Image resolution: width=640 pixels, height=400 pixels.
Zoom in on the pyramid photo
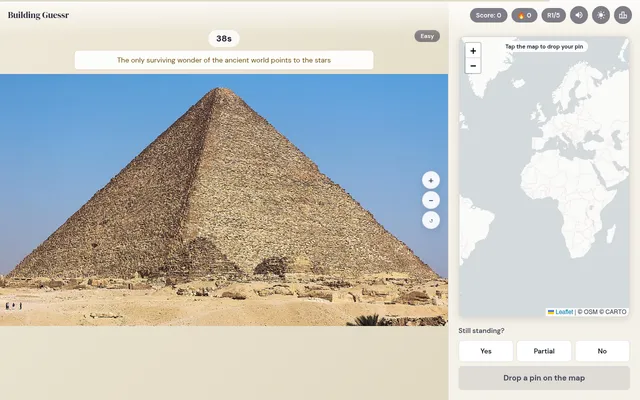[431, 180]
